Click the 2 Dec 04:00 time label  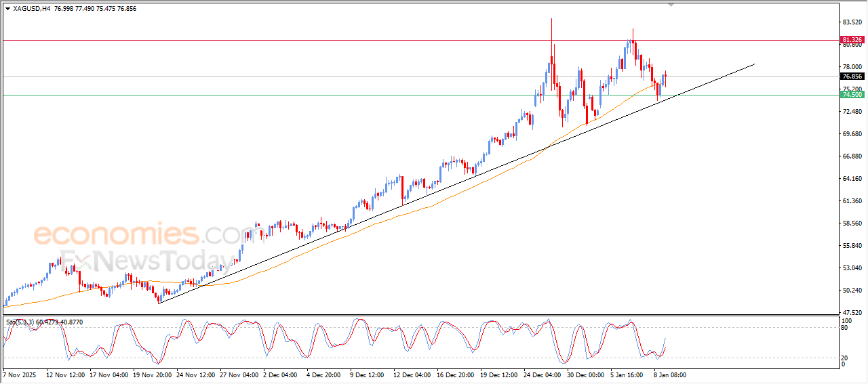pyautogui.click(x=279, y=374)
